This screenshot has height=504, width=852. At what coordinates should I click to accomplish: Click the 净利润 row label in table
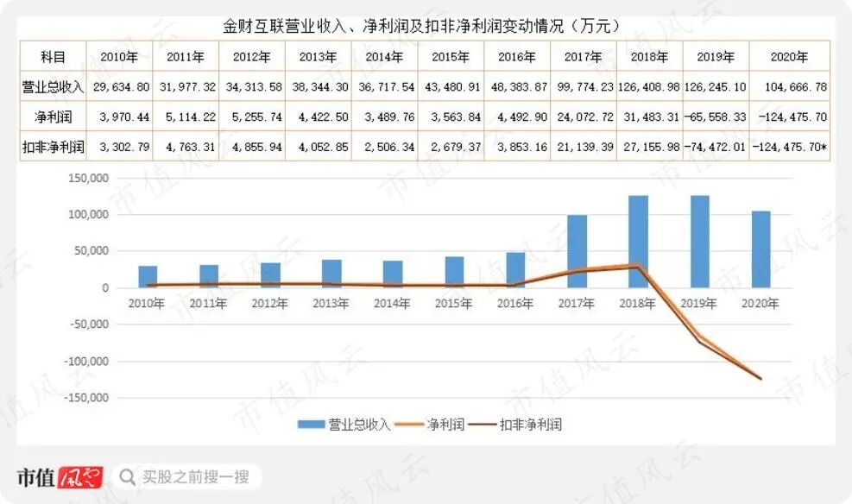pos(53,117)
